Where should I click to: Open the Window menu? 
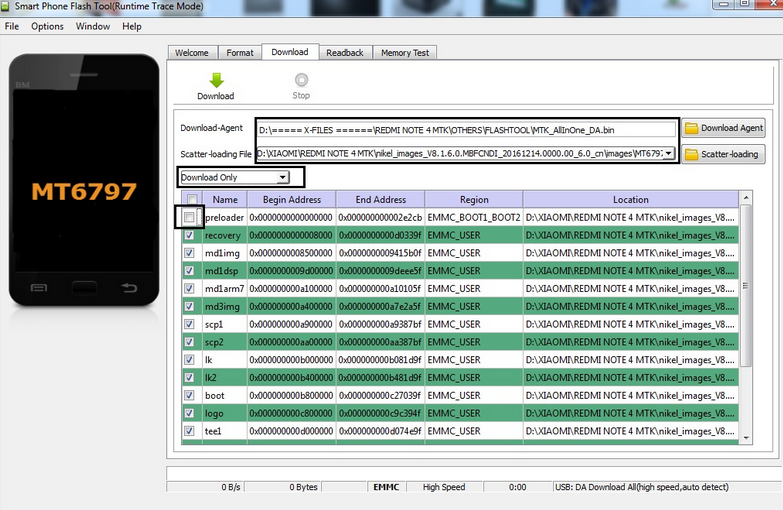93,26
